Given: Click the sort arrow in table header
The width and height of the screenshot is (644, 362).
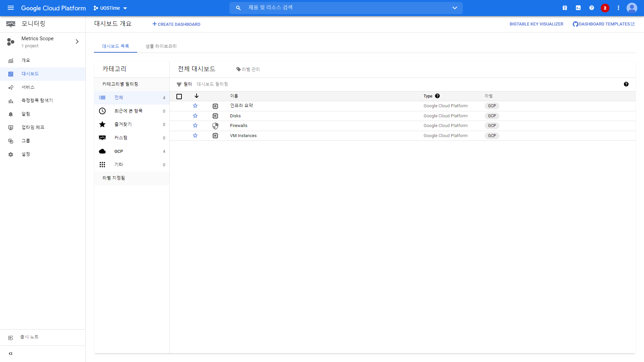Looking at the screenshot, I should pos(197,96).
